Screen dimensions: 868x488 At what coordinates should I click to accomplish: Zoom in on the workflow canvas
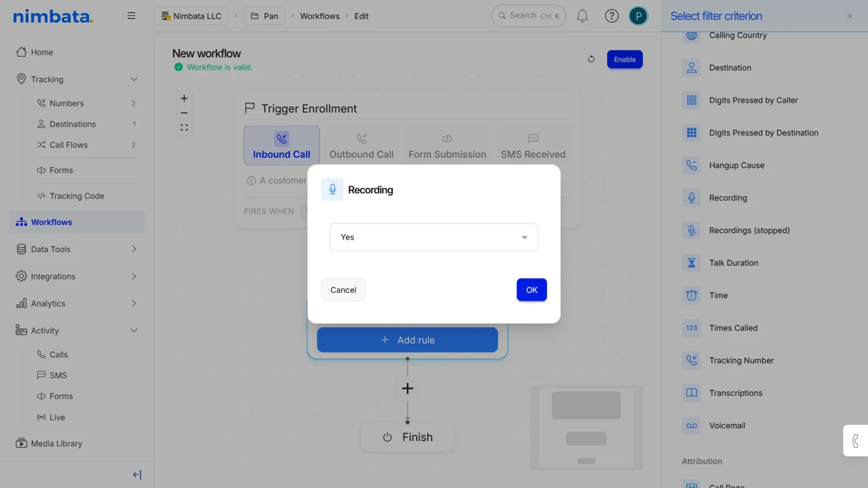tap(184, 98)
